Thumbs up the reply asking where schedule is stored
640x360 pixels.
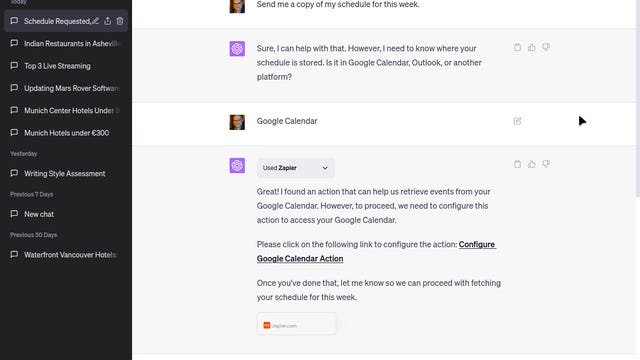[531, 47]
